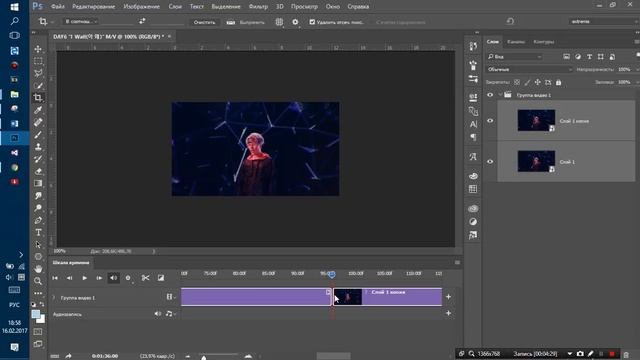Click the lock position icon in Layers
This screenshot has height=360, width=640.
(538, 82)
